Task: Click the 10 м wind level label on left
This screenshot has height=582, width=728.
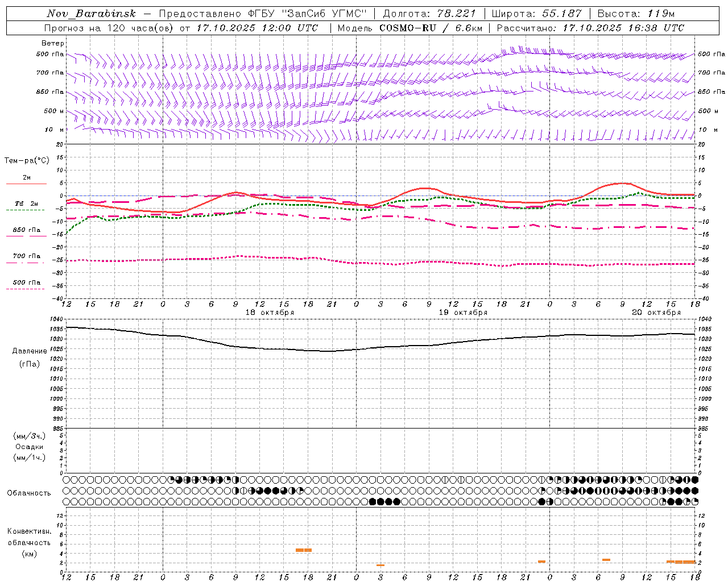Action: pos(54,130)
